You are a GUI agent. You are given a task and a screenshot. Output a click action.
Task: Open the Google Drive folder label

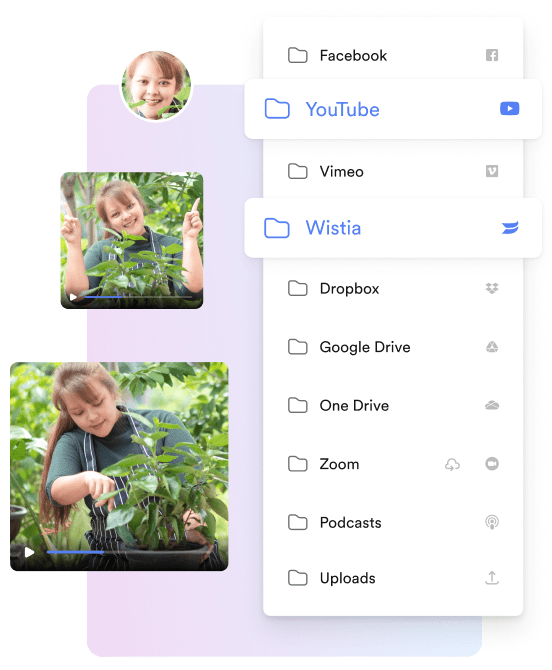click(x=365, y=347)
